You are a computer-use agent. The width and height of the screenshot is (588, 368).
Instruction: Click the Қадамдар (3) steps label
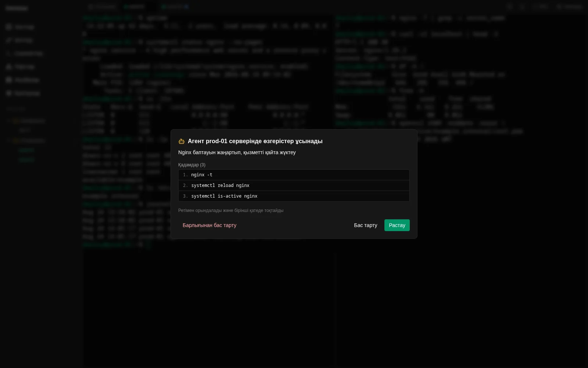(x=192, y=165)
